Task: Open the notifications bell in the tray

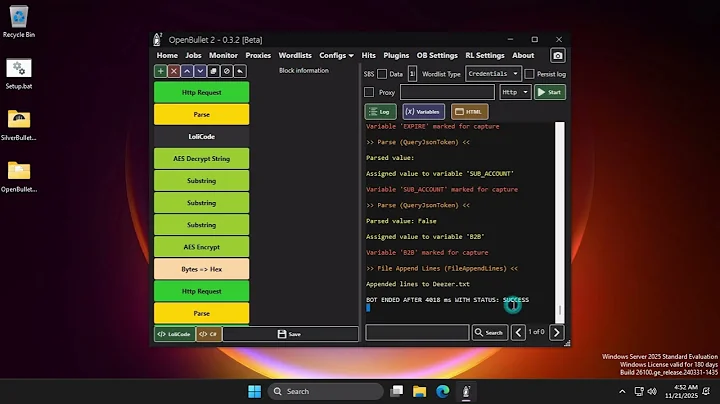Action: point(706,392)
